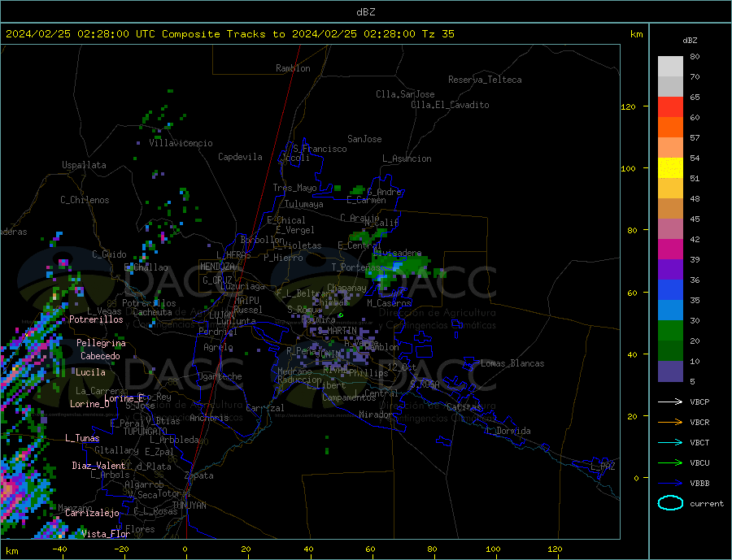The image size is (732, 560).
Task: Click the VBBB legend label
Action: 699,483
